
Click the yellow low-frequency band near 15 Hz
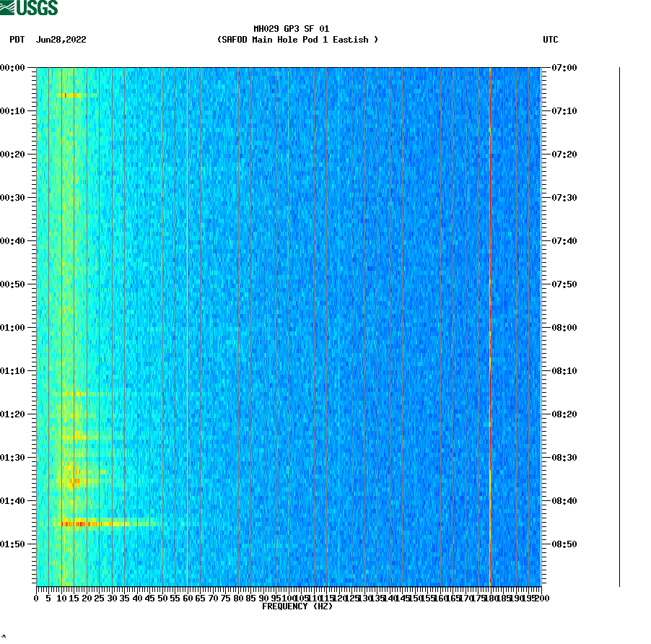pyautogui.click(x=72, y=289)
